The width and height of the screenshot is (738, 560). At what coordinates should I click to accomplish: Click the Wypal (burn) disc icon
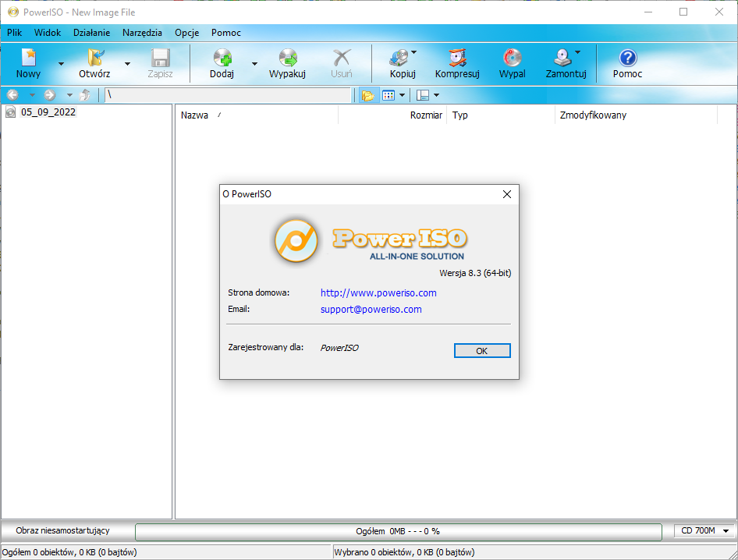[x=512, y=58]
